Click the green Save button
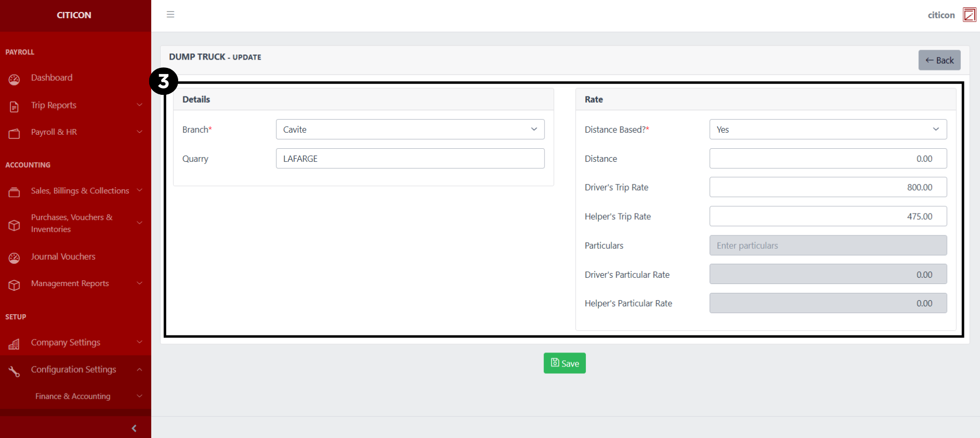Viewport: 980px width, 438px height. point(565,363)
